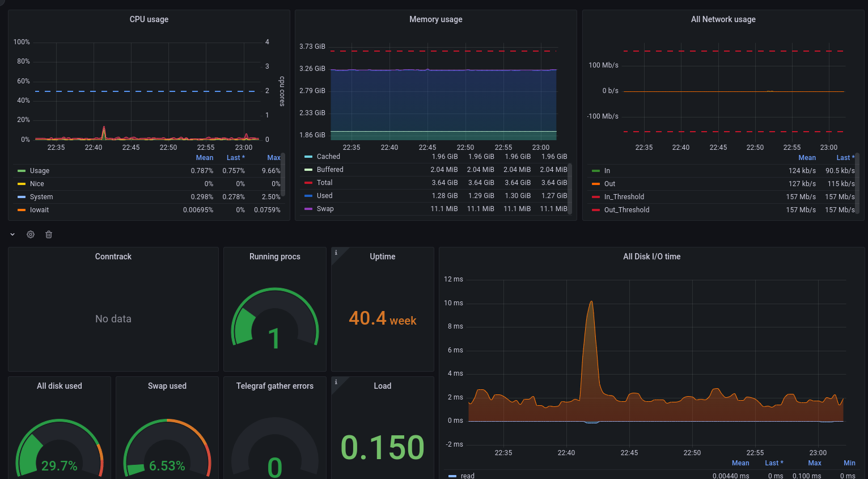Show the Load panel info icon
The height and width of the screenshot is (479, 868).
336,382
